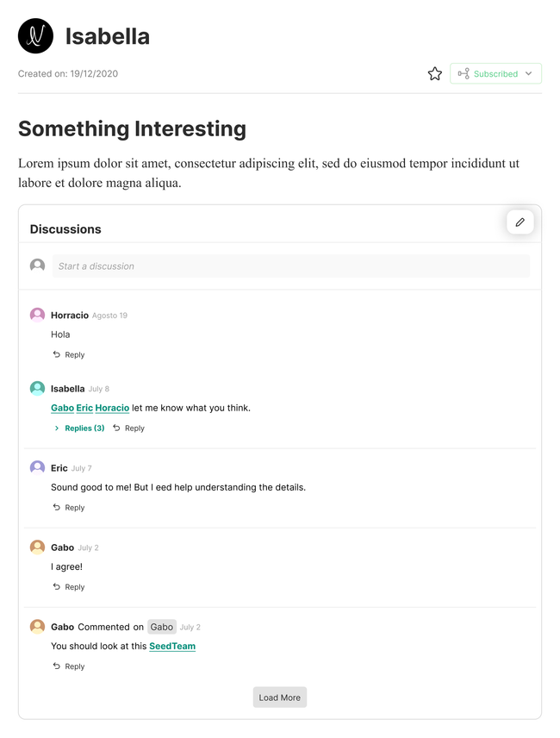Expand Replies (3) thread
560x738 pixels.
coord(79,428)
